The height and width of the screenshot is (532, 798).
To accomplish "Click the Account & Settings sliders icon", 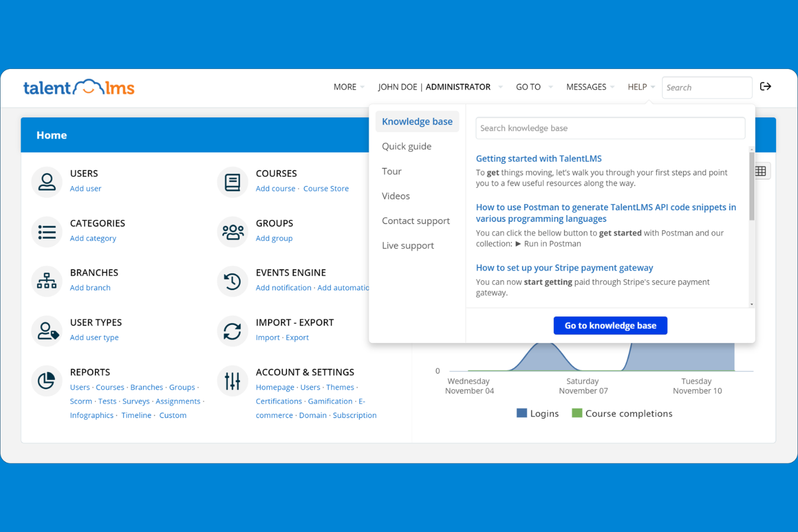I will pyautogui.click(x=232, y=381).
